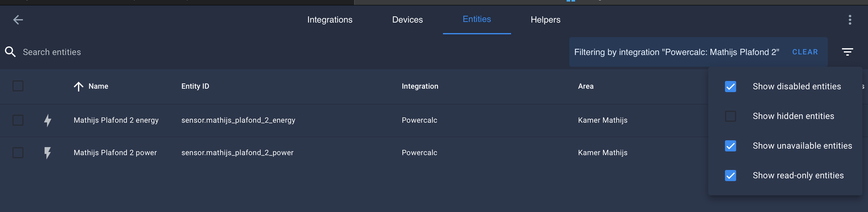Switch to the Devices tab
This screenshot has width=868, height=212.
(407, 19)
